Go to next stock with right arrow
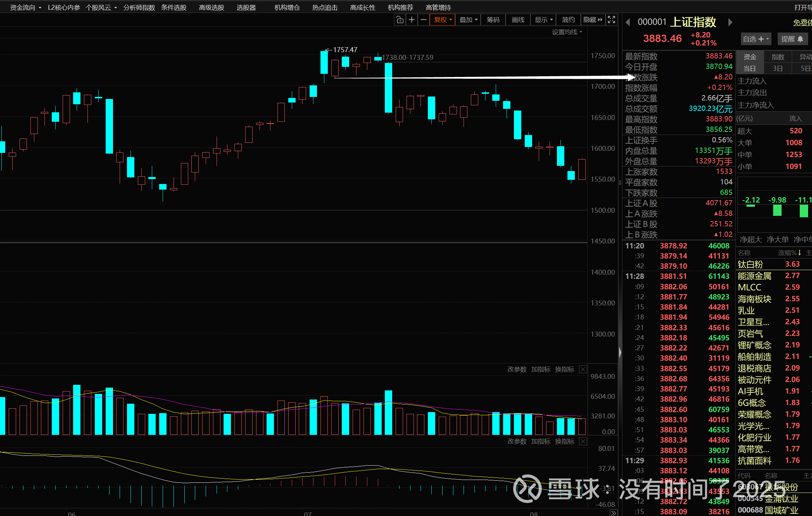812x516 pixels. [x=730, y=22]
